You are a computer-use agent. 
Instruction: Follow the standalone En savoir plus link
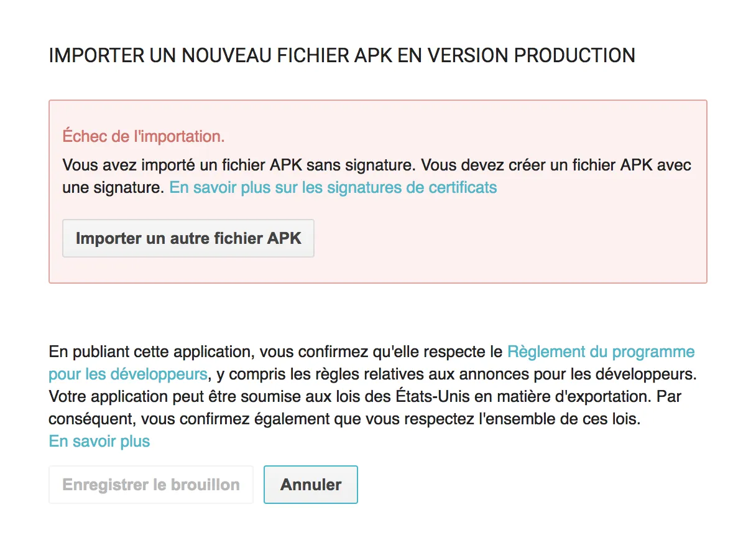99,442
